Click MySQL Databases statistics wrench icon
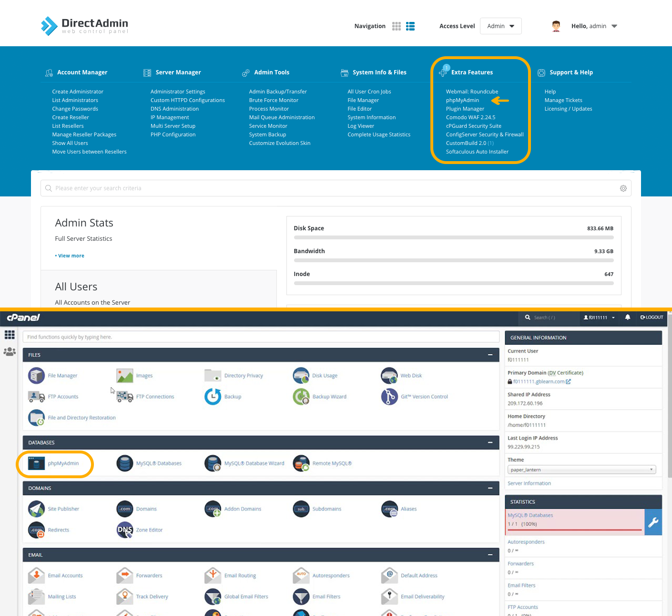 click(x=653, y=522)
